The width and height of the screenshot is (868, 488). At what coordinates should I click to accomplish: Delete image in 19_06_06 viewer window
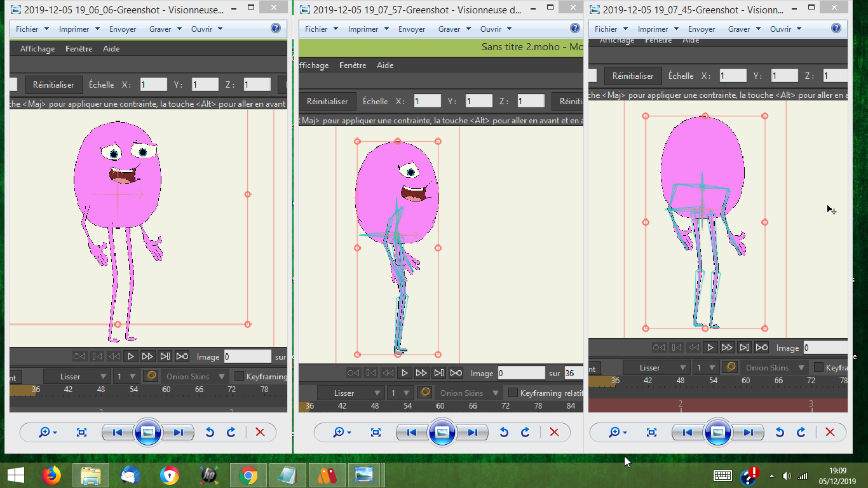coord(259,433)
